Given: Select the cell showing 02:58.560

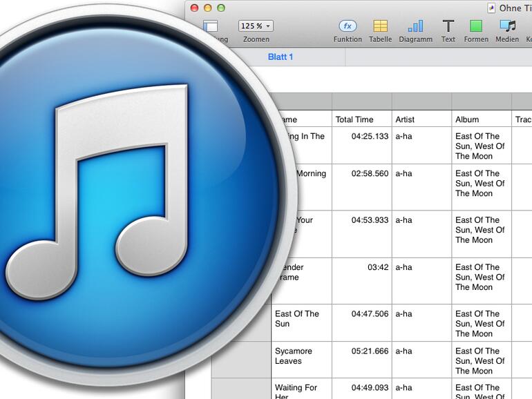Looking at the screenshot, I should 362,188.
